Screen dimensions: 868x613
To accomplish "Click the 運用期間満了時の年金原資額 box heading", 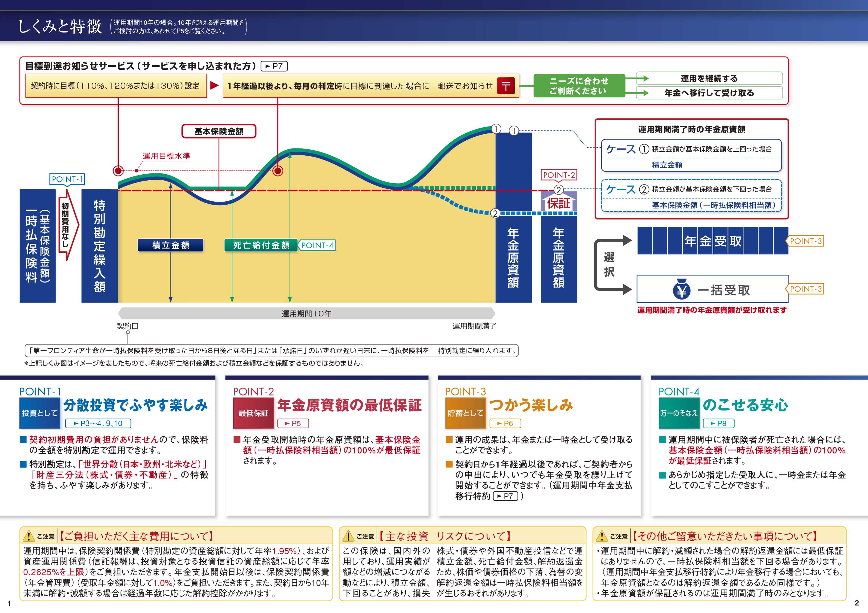I will (692, 129).
